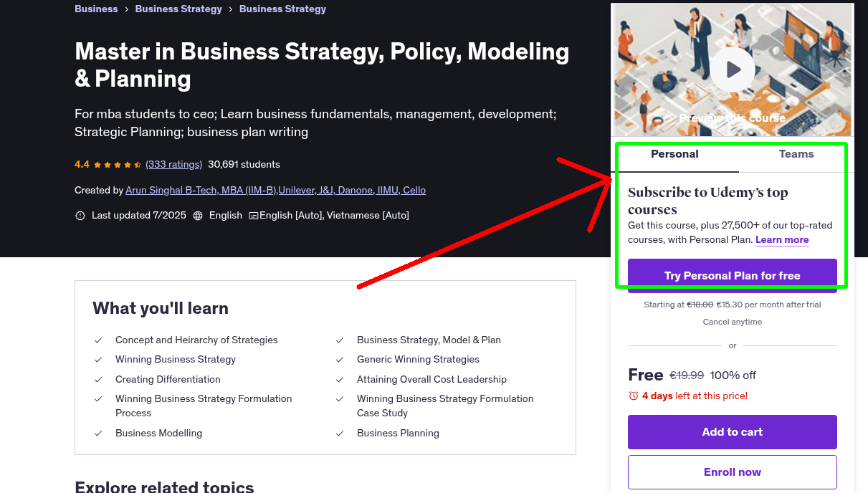Click 'Concept and Heirarchy of Strategies' item

click(x=196, y=340)
